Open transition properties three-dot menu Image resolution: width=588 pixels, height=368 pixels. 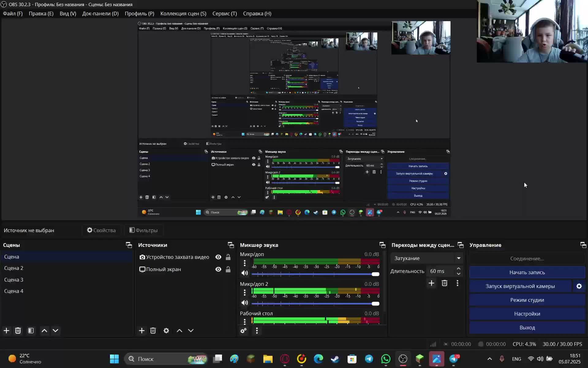(x=458, y=283)
